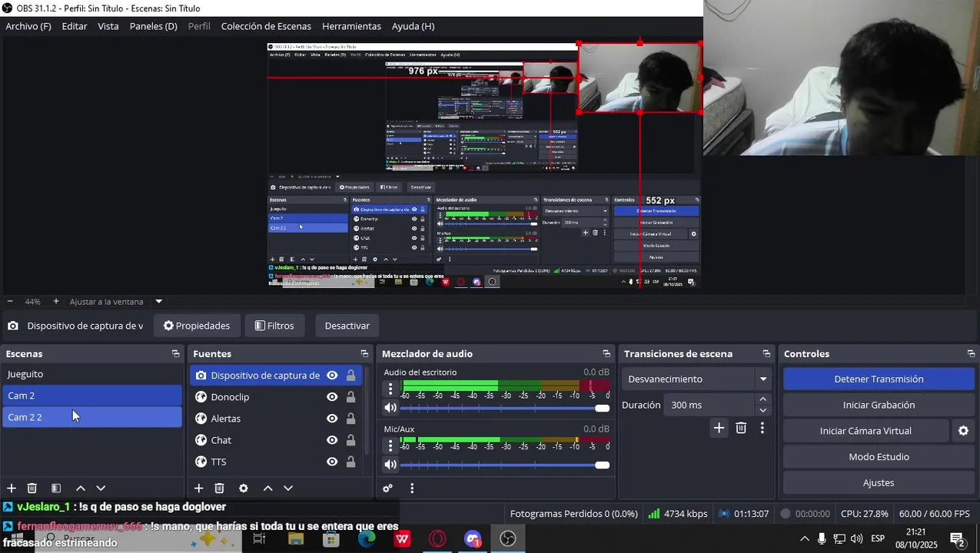Undock the Controles panel

(x=971, y=354)
